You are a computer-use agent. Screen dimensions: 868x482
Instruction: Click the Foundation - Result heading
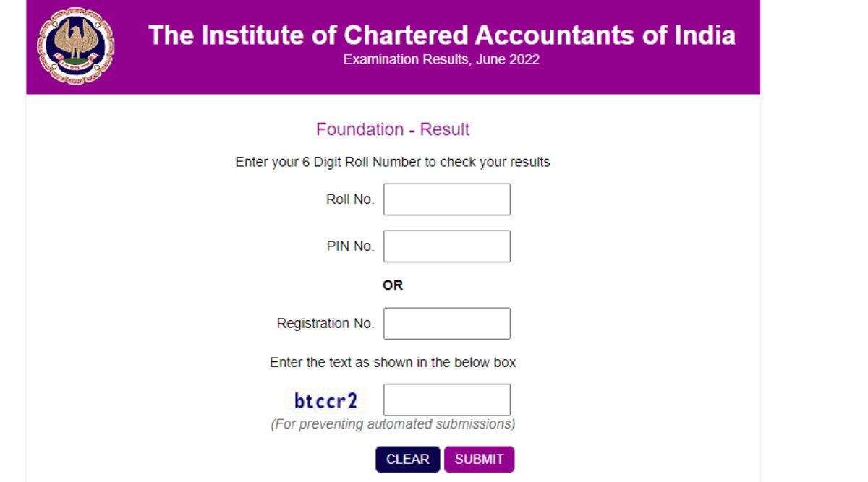pos(391,129)
